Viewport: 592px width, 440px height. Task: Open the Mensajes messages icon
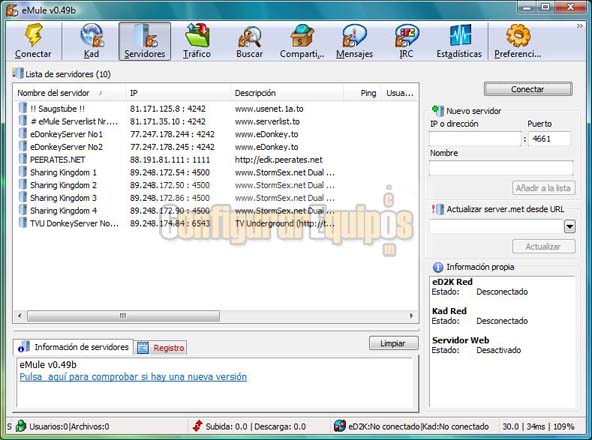pyautogui.click(x=354, y=36)
